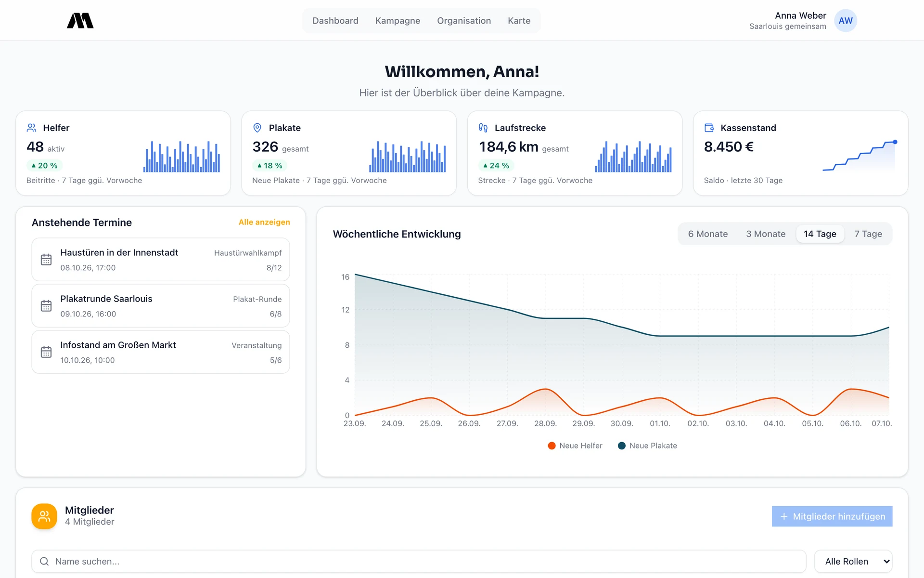The height and width of the screenshot is (578, 924).
Task: Click the Alle anzeigen link
Action: [x=264, y=222]
